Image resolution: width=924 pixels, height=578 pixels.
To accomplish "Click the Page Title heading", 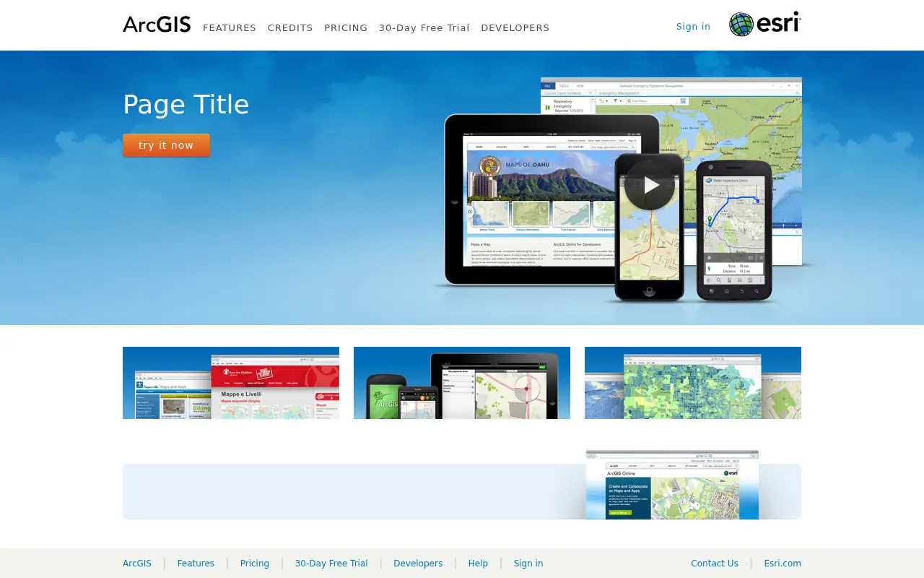I will (x=186, y=105).
